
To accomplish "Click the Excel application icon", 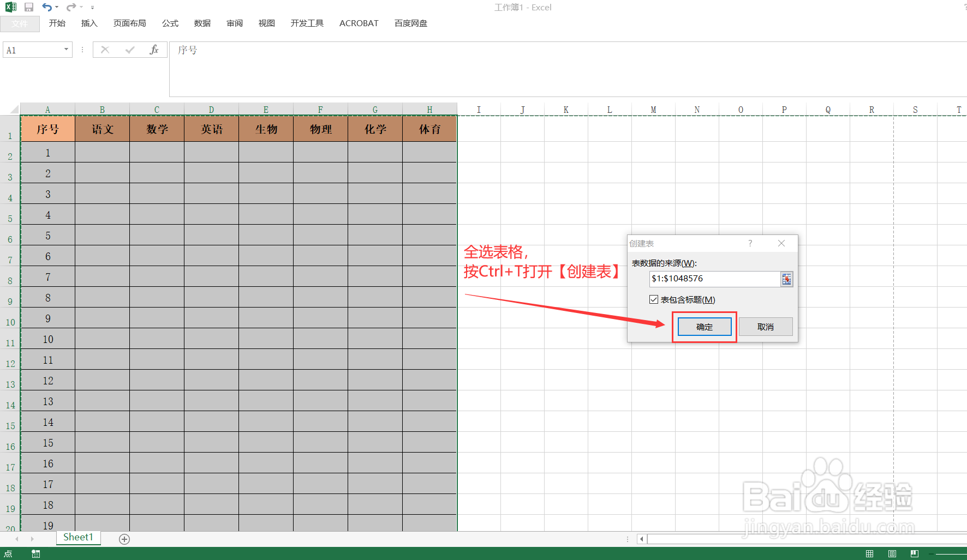I will point(11,7).
